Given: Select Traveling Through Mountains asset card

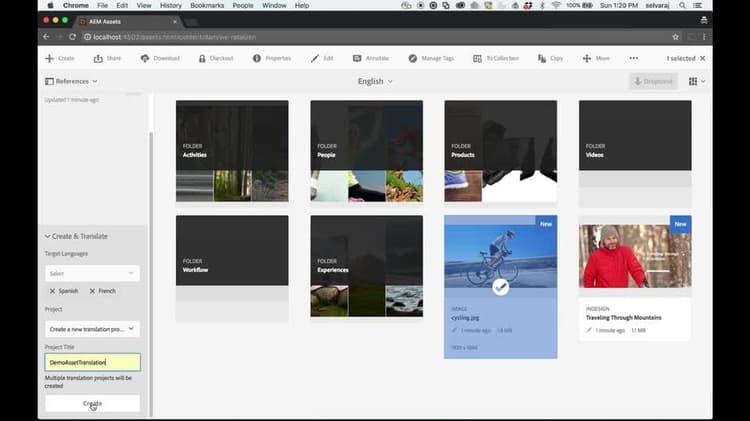Looking at the screenshot, I should tap(635, 278).
